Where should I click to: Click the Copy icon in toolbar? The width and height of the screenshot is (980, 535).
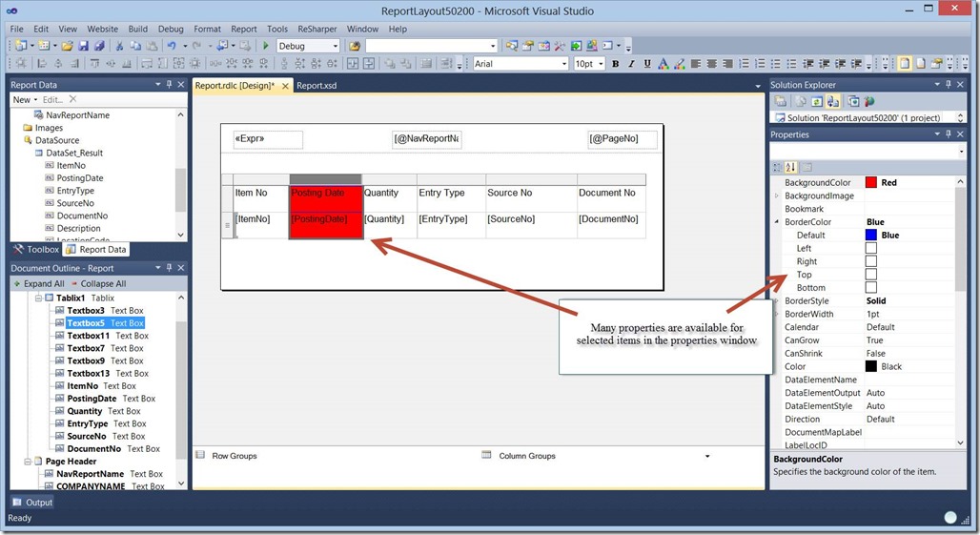[x=135, y=46]
